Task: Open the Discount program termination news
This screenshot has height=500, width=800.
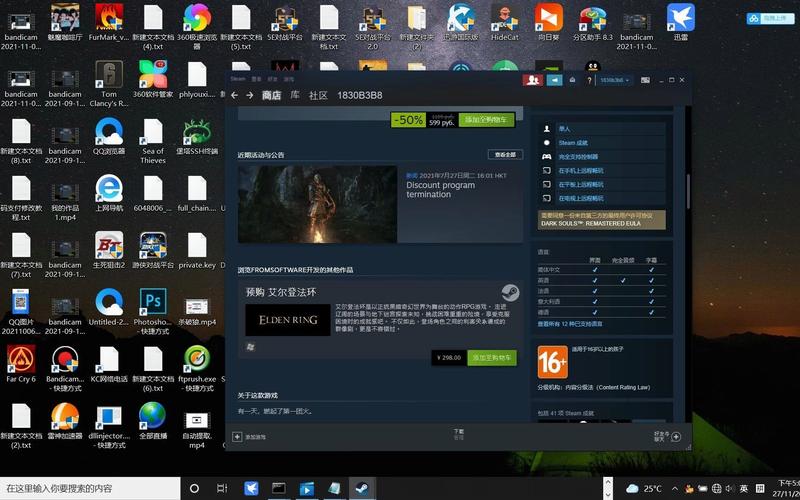Action: pos(440,190)
